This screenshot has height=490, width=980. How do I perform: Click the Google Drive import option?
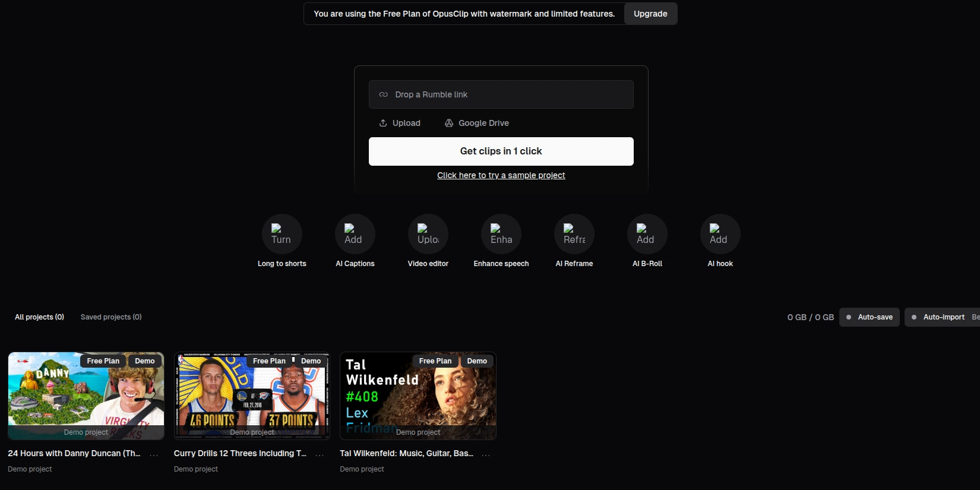[x=476, y=123]
